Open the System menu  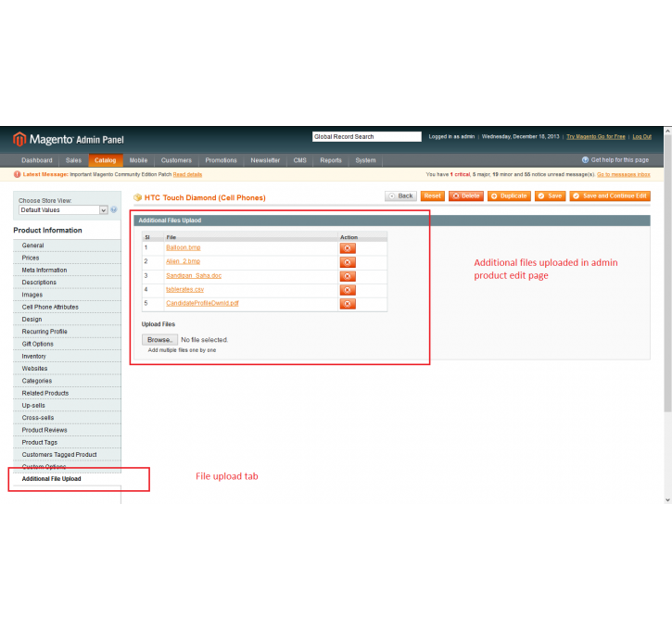pyautogui.click(x=365, y=160)
